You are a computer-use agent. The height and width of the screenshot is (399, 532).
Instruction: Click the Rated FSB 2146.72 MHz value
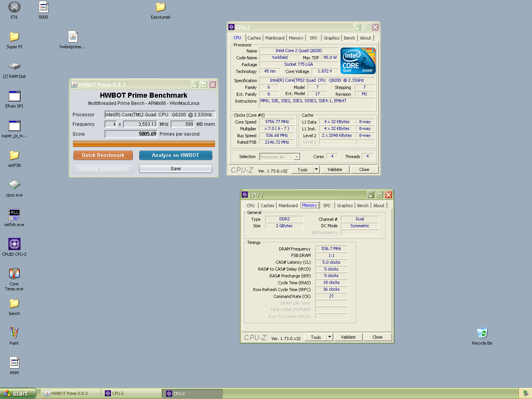pyautogui.click(x=277, y=142)
